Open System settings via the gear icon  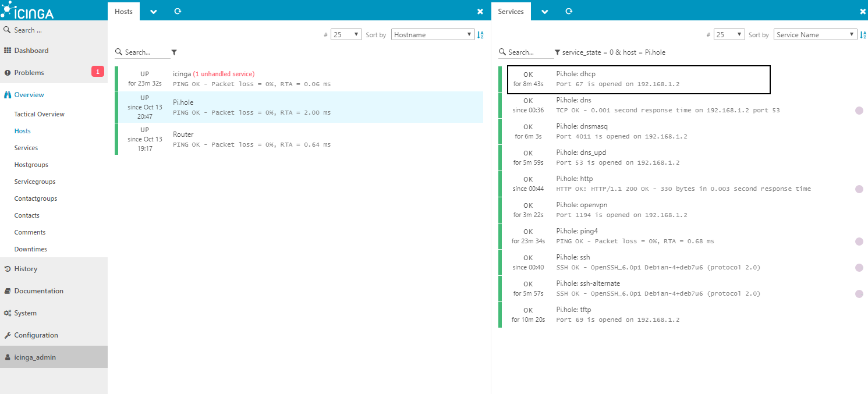pyautogui.click(x=26, y=313)
